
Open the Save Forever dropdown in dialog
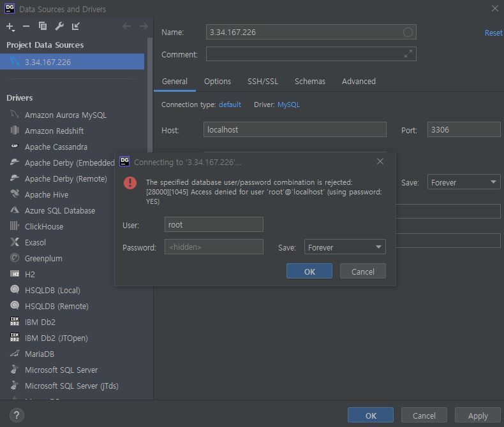[x=345, y=247]
